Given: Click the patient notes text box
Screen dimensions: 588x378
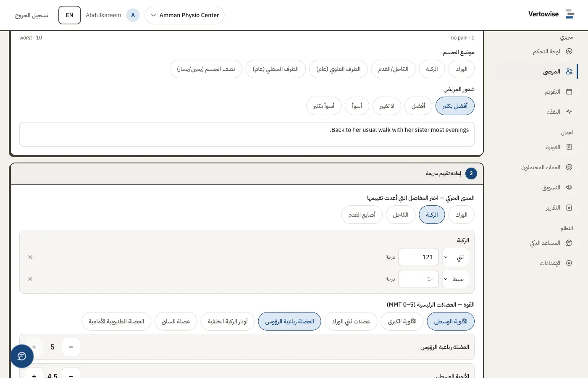Looking at the screenshot, I should point(247,134).
